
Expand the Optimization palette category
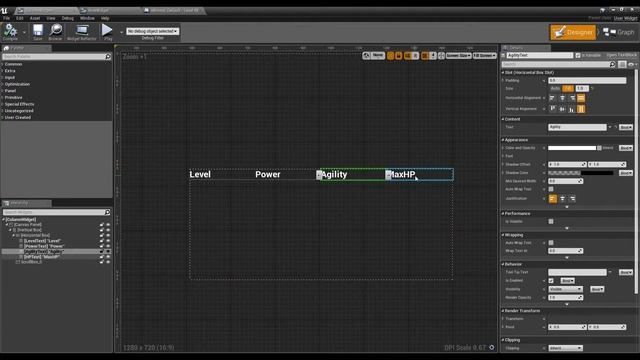coord(17,84)
